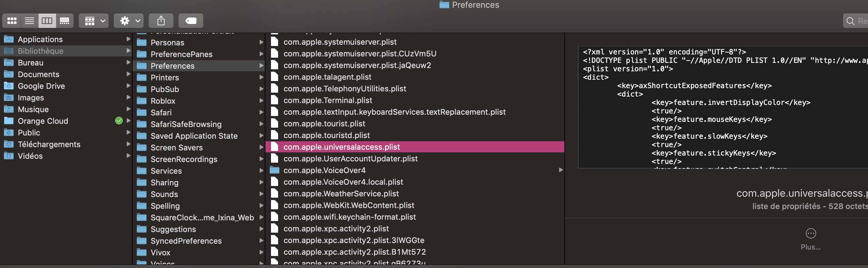
Task: Expand the com.apple.VoiceOver4 folder arrow
Action: (561, 170)
